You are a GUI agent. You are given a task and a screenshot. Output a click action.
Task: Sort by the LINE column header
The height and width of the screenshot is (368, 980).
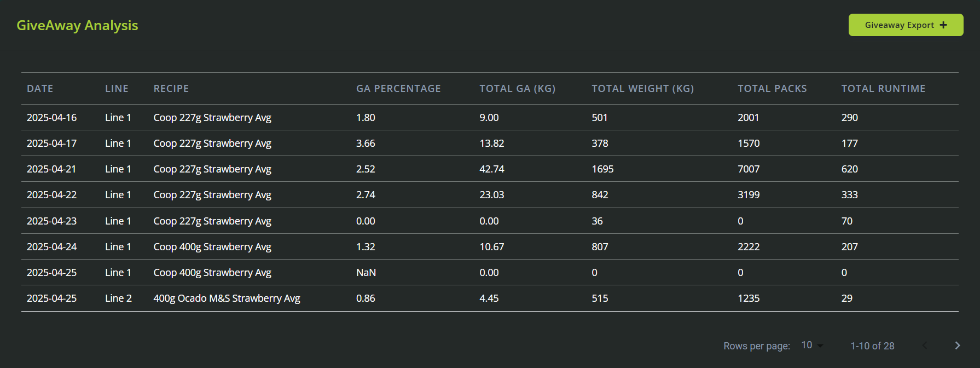coord(117,89)
